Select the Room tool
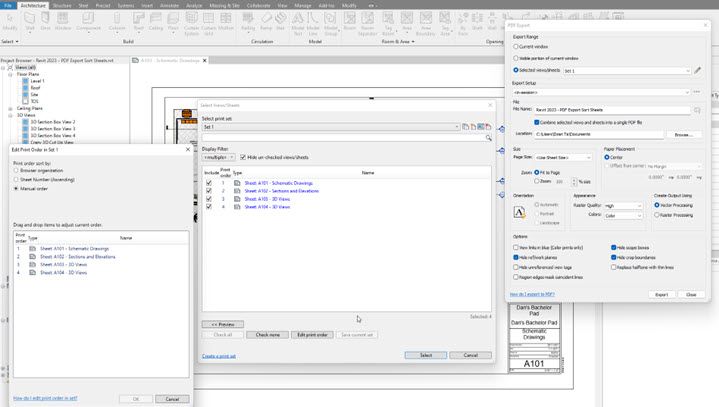 350,21
